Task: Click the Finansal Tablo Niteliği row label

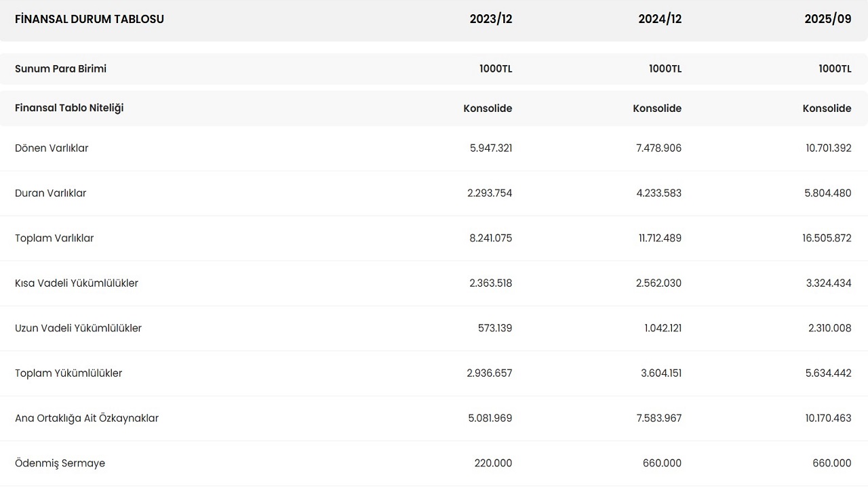Action: pos(69,108)
